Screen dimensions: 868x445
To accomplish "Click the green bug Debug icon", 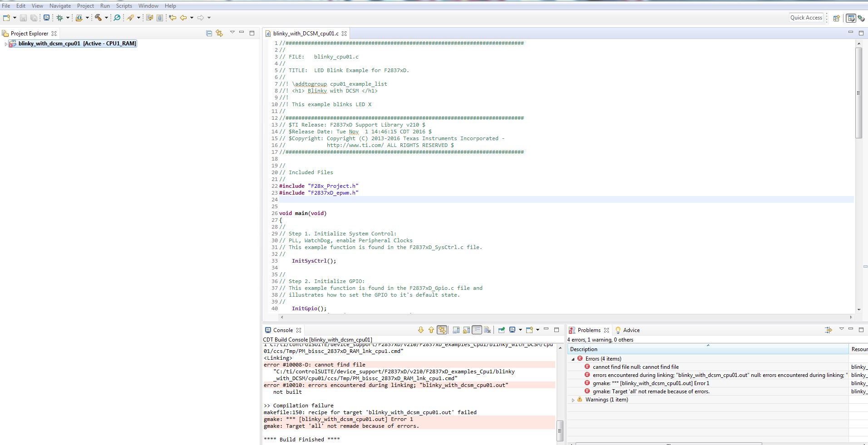I will click(x=59, y=18).
